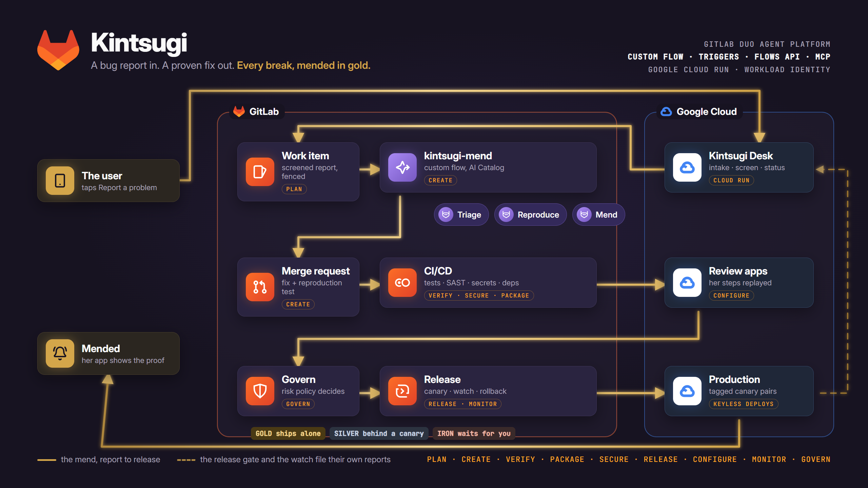Click the Release canary icon
Image resolution: width=868 pixels, height=488 pixels.
click(402, 391)
